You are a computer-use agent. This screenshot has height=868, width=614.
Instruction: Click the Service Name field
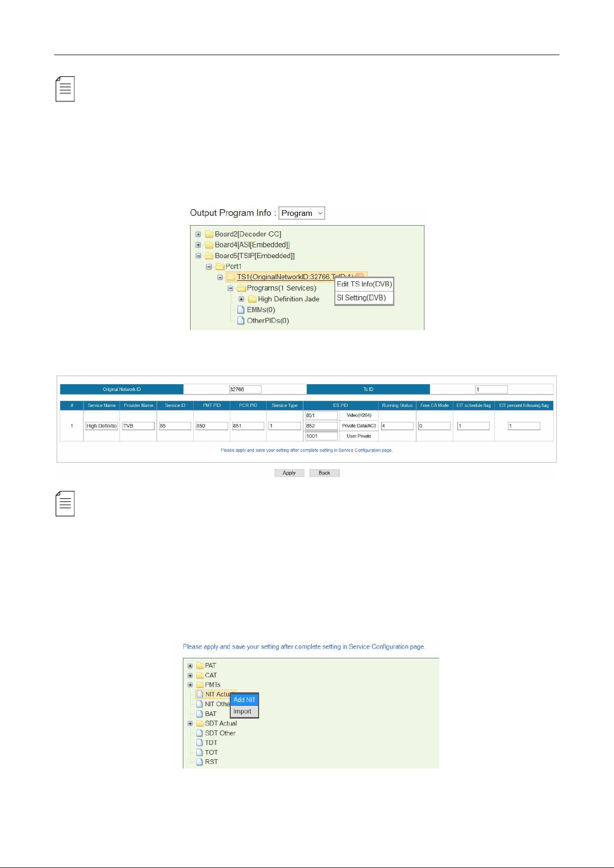101,426
